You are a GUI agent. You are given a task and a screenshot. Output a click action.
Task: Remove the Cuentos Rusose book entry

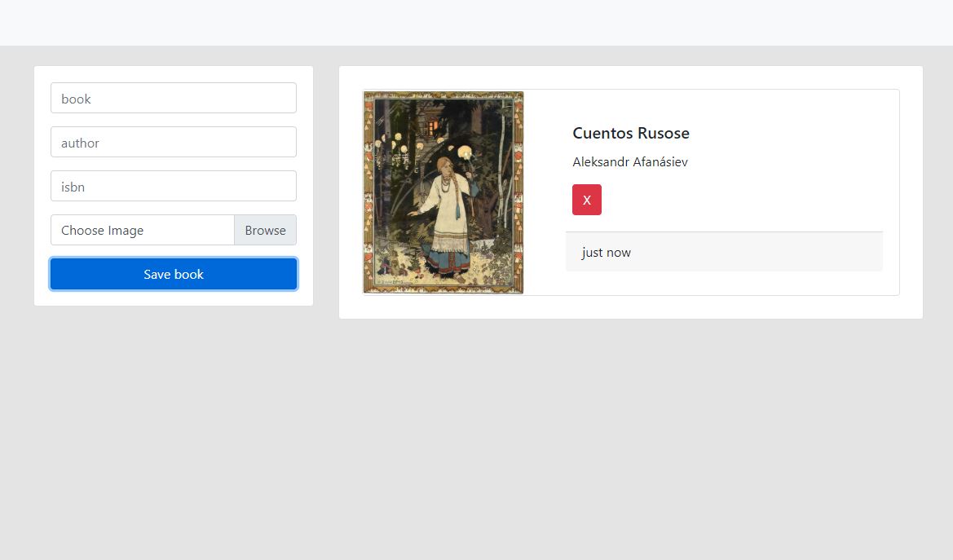click(x=586, y=199)
